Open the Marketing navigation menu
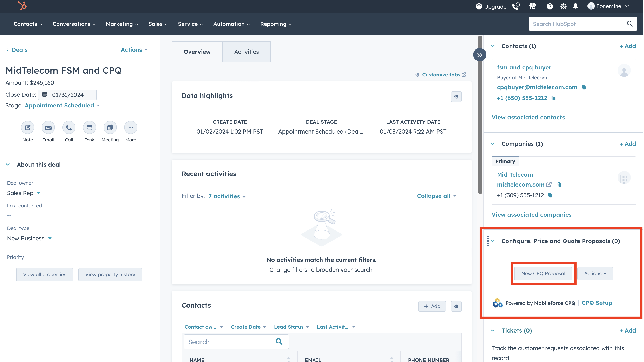This screenshot has width=644, height=362. [122, 24]
